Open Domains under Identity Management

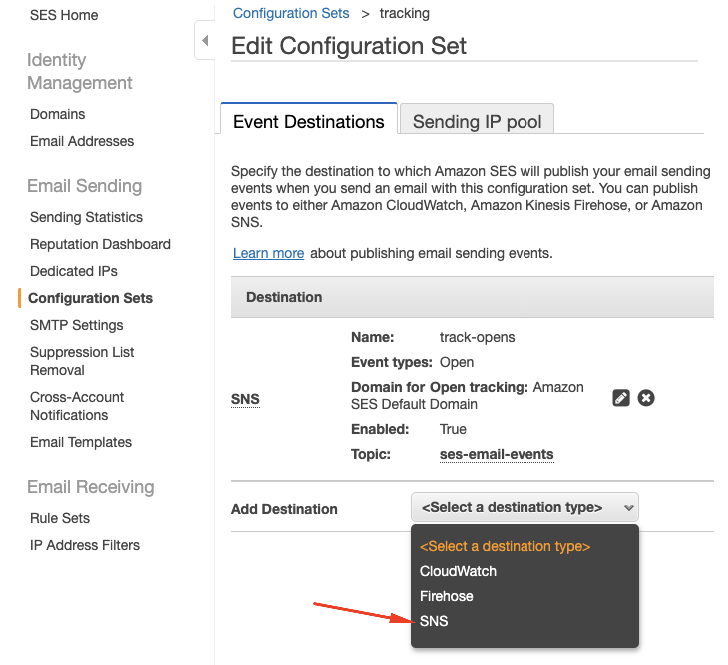(57, 114)
